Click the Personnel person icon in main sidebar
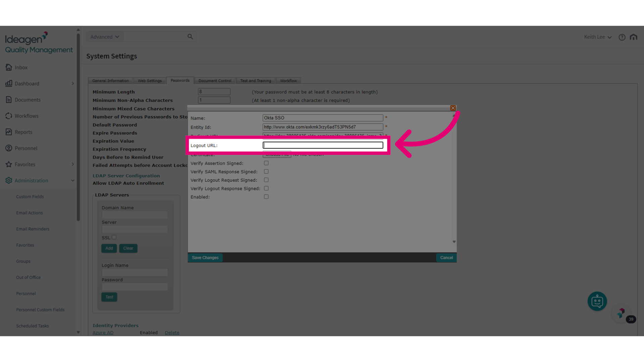The image size is (644, 362). pyautogui.click(x=9, y=148)
